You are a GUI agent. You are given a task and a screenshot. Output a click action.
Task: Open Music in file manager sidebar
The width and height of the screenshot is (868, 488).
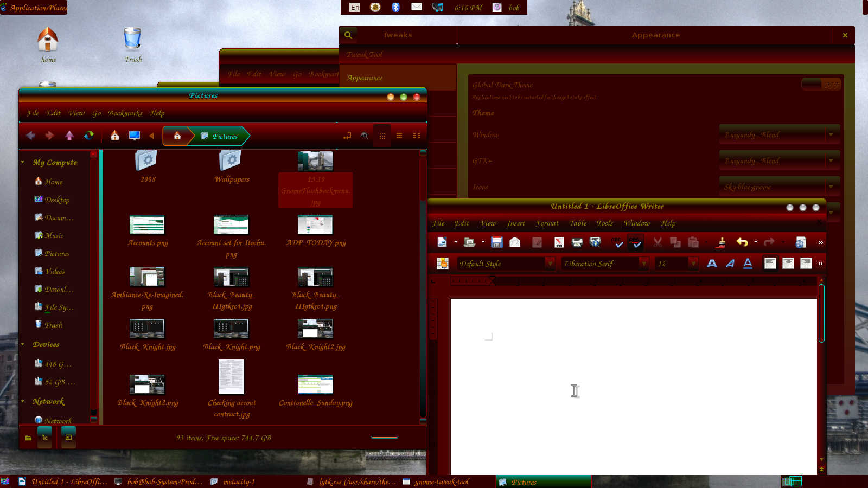coord(54,235)
